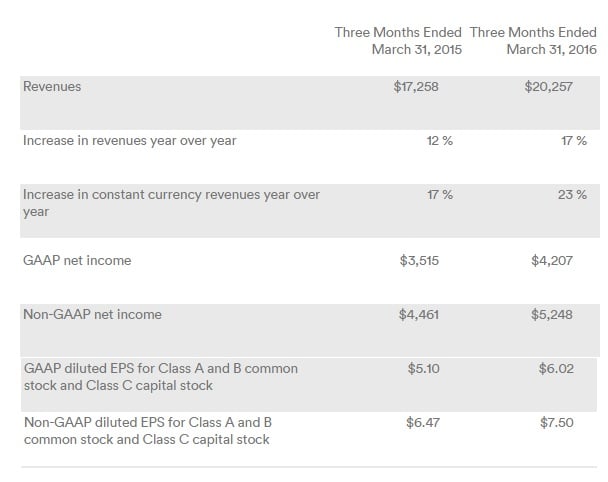Viewport: 608px width, 482px height.
Task: Click the $4,461 Non-GAAP net income value
Action: coord(419,315)
